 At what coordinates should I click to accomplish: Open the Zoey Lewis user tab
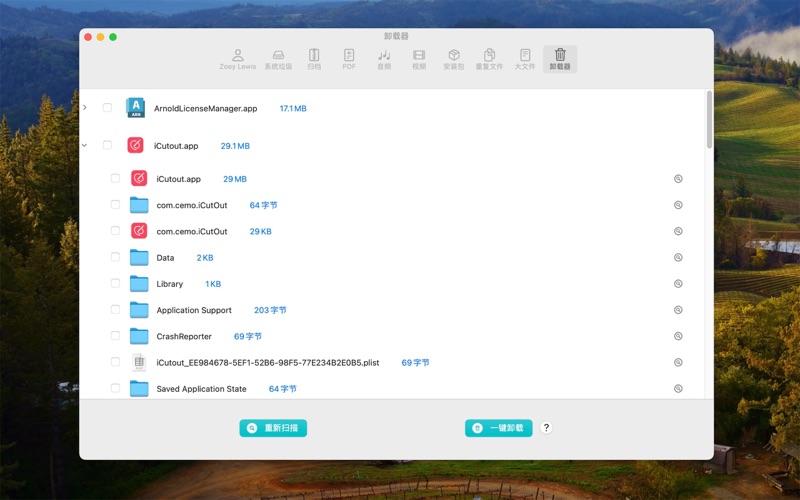[x=237, y=59]
